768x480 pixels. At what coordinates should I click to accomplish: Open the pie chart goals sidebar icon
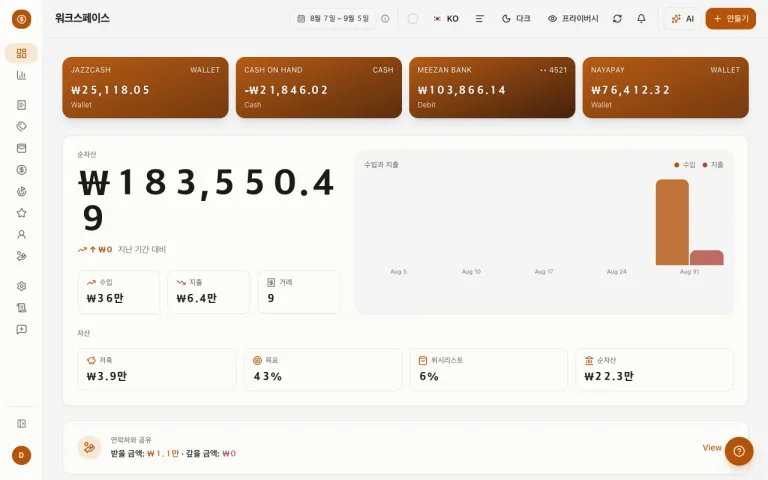point(21,191)
